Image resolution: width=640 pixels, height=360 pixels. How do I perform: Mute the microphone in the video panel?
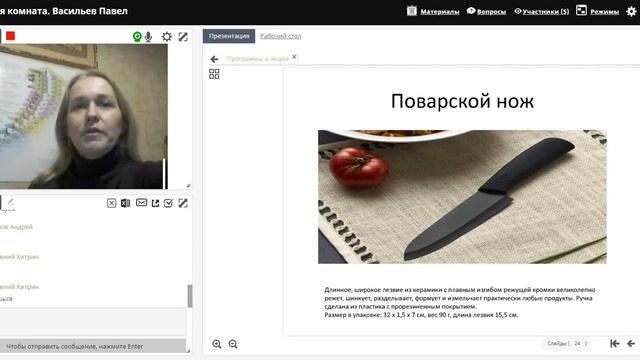[149, 37]
